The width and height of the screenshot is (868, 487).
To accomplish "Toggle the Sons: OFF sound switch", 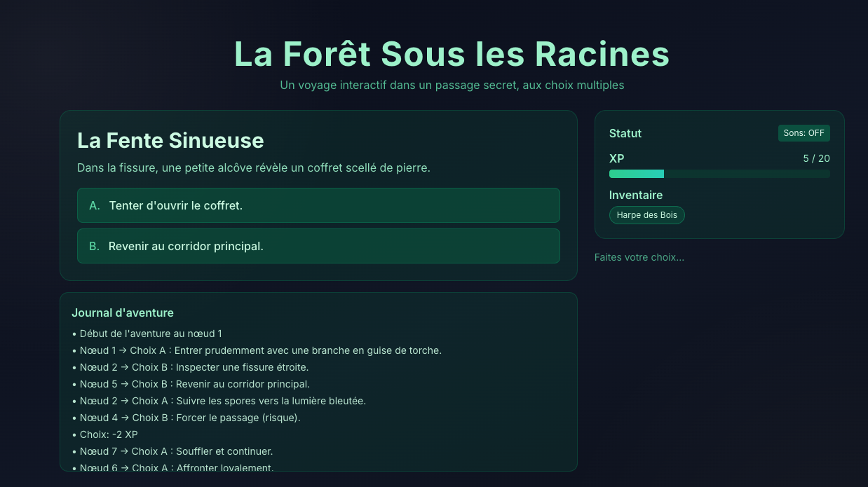I will tap(803, 133).
